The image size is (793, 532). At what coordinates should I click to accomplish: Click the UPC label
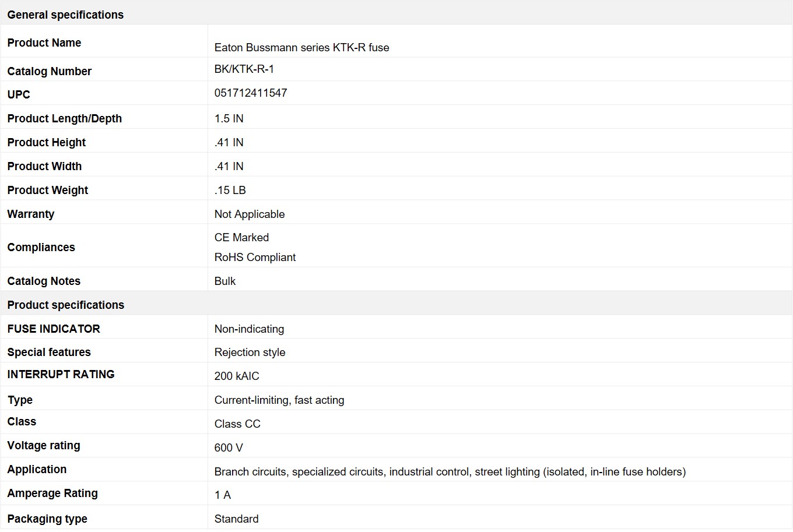point(19,94)
